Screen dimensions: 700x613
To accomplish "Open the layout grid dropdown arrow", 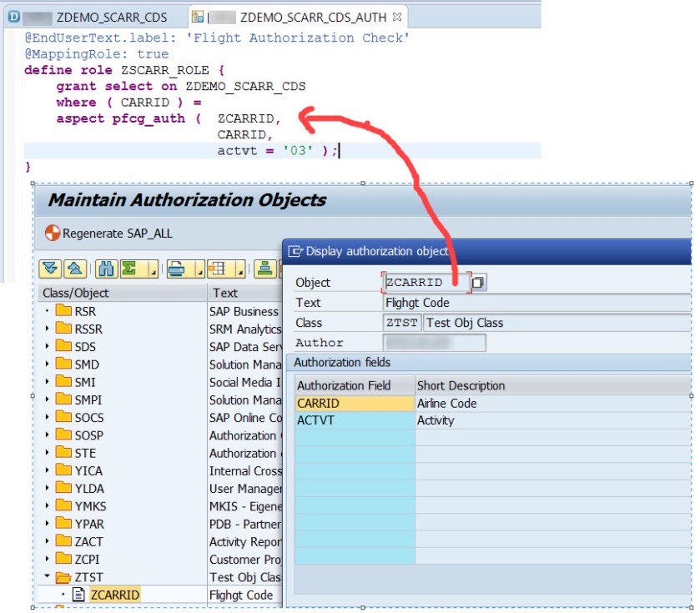I will point(241,271).
